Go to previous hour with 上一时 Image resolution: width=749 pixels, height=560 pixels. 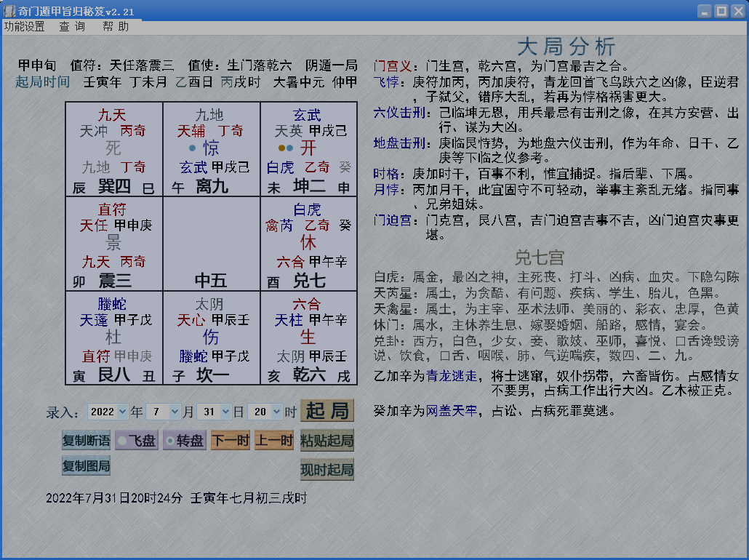(273, 440)
